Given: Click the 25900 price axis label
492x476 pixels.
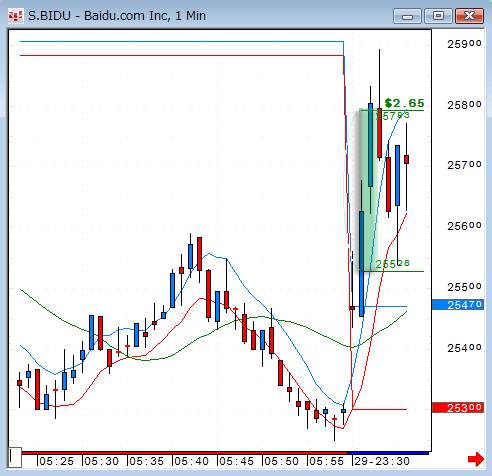Looking at the screenshot, I should pos(464,44).
